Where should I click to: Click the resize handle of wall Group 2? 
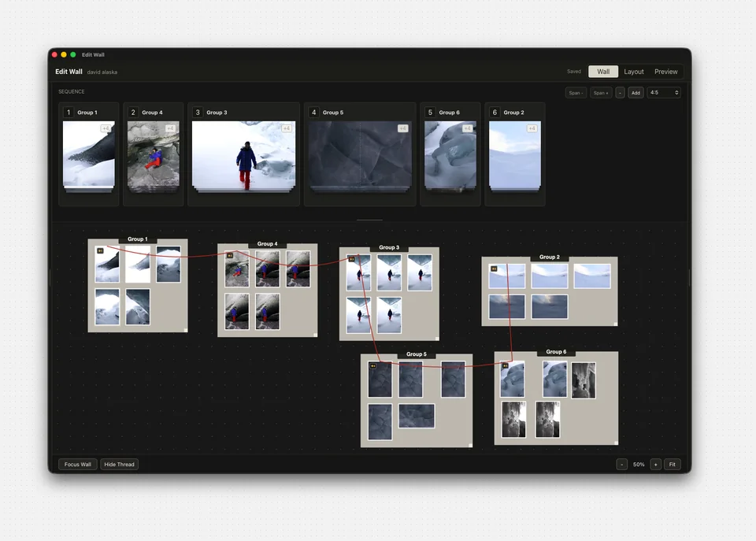(616, 324)
